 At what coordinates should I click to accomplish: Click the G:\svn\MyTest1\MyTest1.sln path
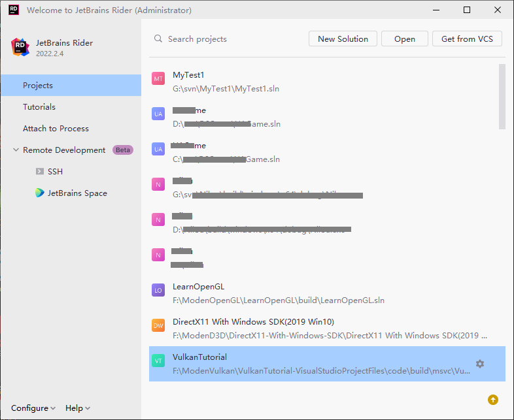coord(226,89)
